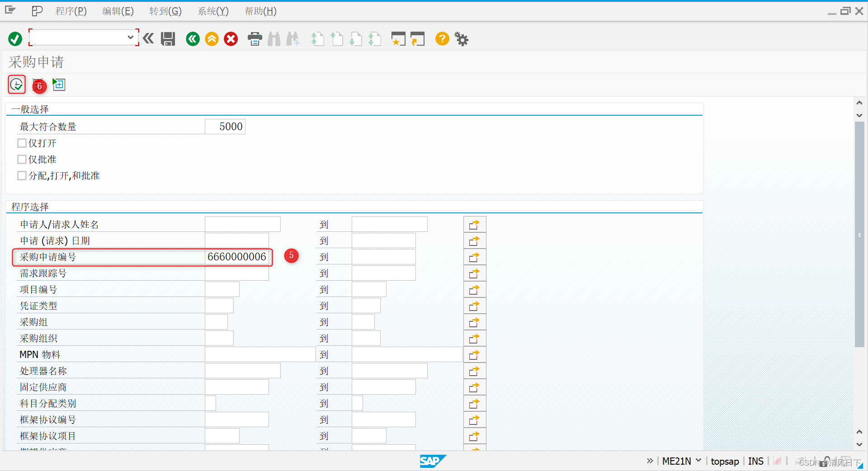Click the vertical scrollbar thumb
This screenshot has height=471, width=868.
859,235
